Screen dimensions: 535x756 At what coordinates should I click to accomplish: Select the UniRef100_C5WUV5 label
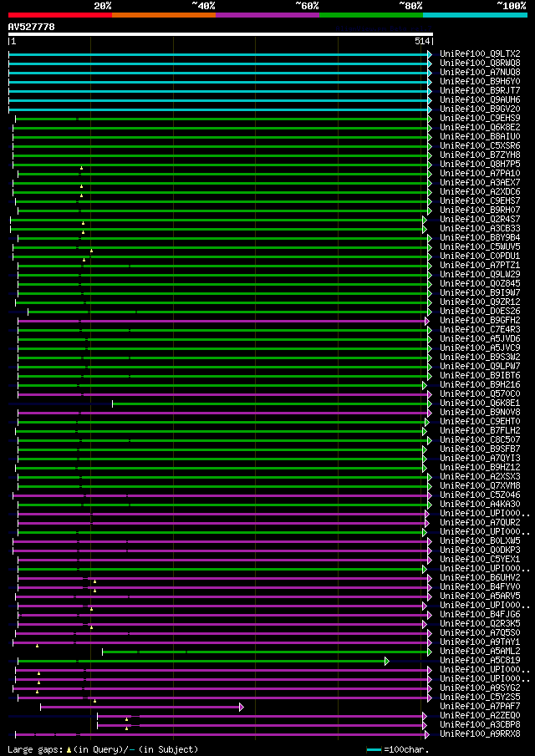[x=480, y=247]
